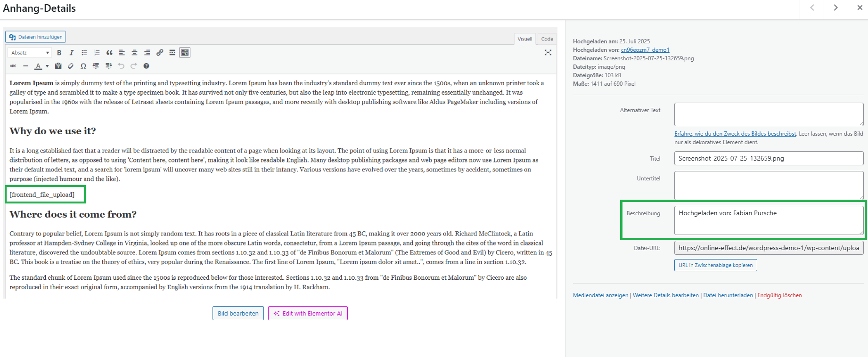Viewport: 868px width, 357px height.
Task: Insert the Read More tag
Action: tap(172, 53)
